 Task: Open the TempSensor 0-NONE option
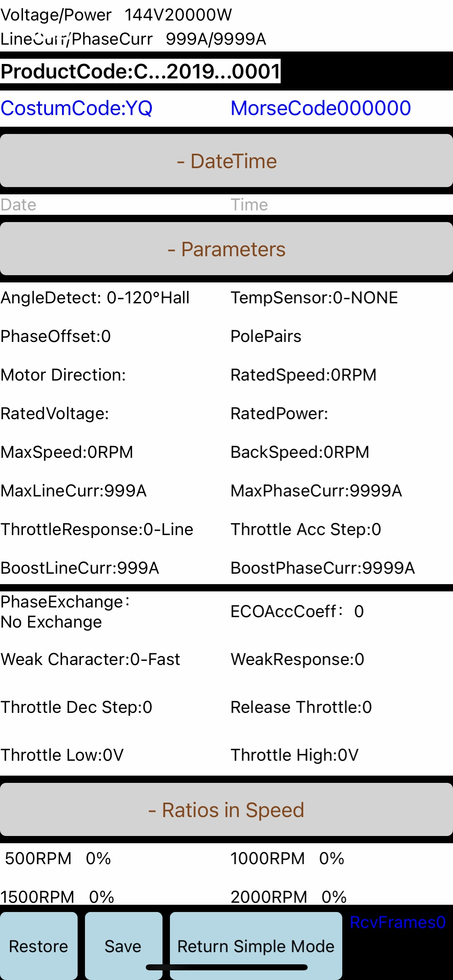click(x=314, y=298)
